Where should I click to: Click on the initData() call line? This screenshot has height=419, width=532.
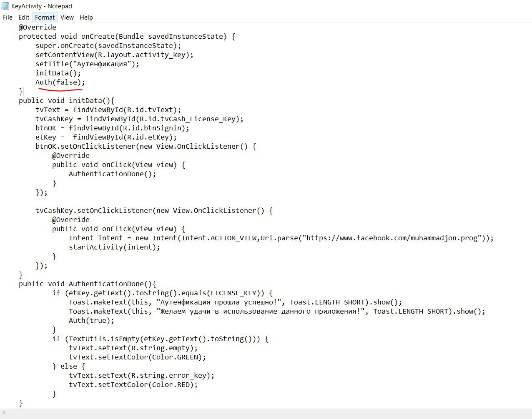pyautogui.click(x=58, y=73)
